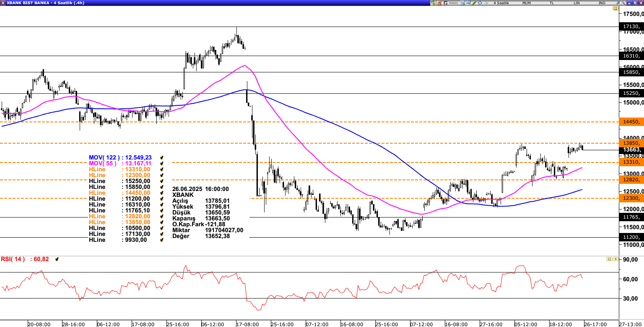This screenshot has height=327, width=644.
Task: Toggle the HLine 15850,00 checkmark
Action: coord(162,187)
